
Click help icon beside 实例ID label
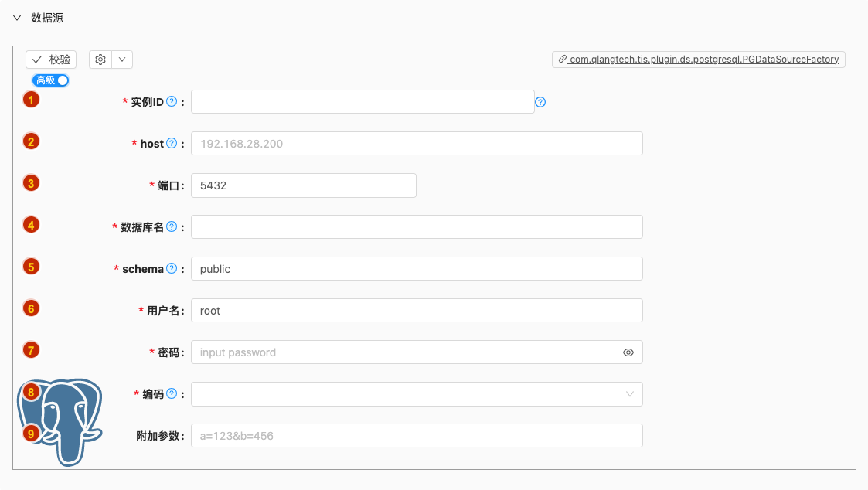[172, 101]
